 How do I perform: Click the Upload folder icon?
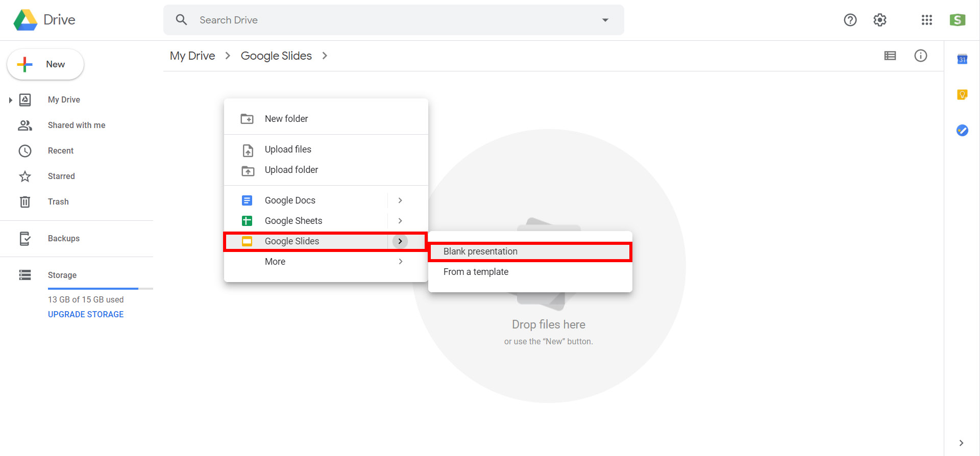tap(248, 171)
